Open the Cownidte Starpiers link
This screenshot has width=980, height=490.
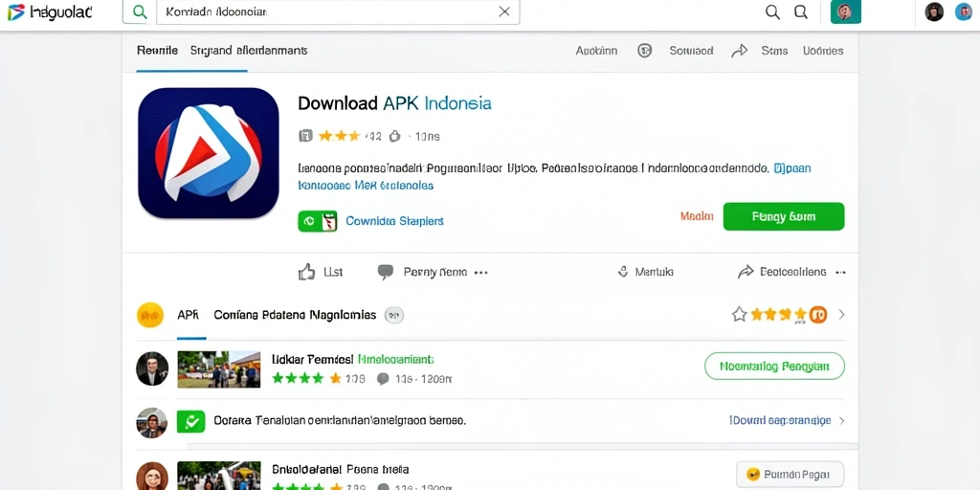coord(394,221)
